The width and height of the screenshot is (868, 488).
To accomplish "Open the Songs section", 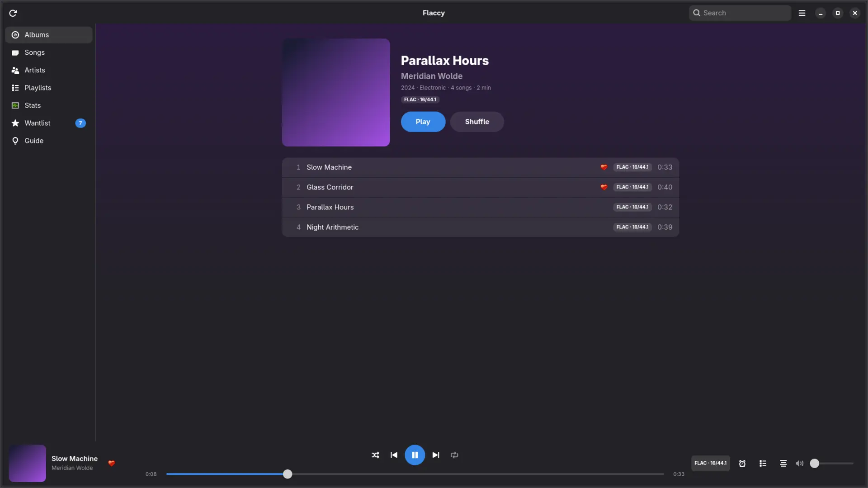I will (x=49, y=52).
